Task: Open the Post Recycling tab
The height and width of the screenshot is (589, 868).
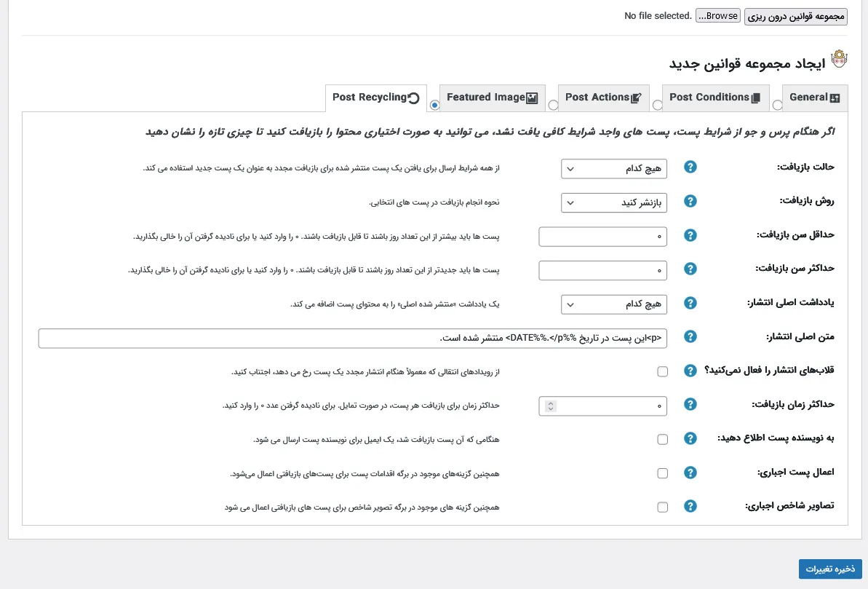Action: pos(376,98)
